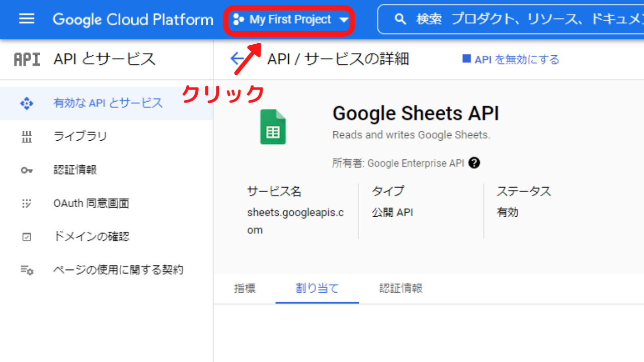Open the navigation hamburger menu
The height and width of the screenshot is (362, 644).
tap(26, 19)
